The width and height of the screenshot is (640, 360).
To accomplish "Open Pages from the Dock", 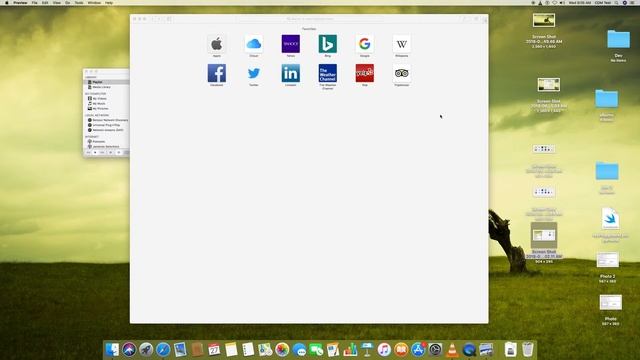I will click(x=333, y=350).
